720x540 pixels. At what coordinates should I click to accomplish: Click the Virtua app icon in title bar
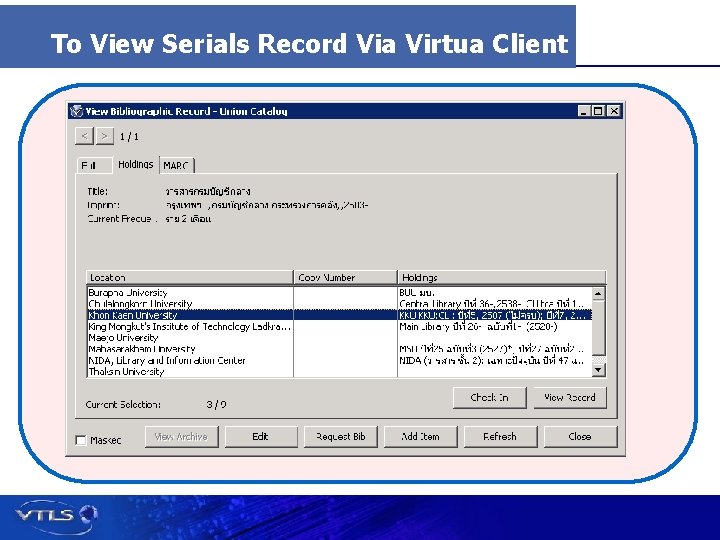coord(76,111)
